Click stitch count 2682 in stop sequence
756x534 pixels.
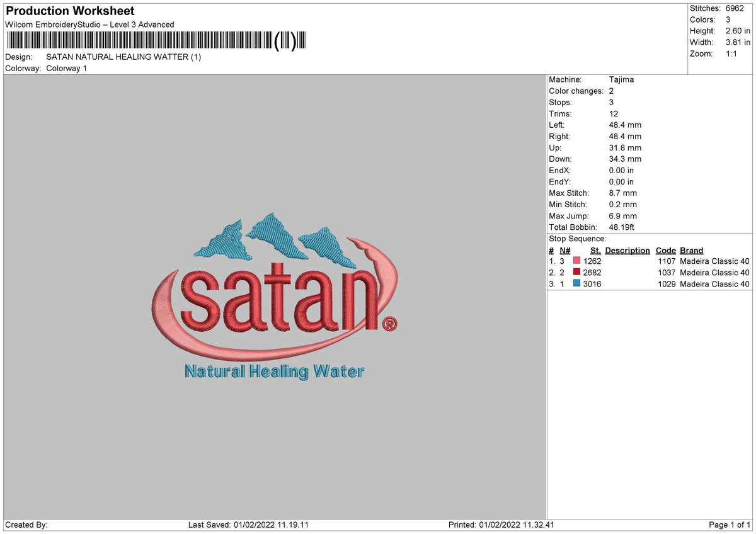point(592,273)
